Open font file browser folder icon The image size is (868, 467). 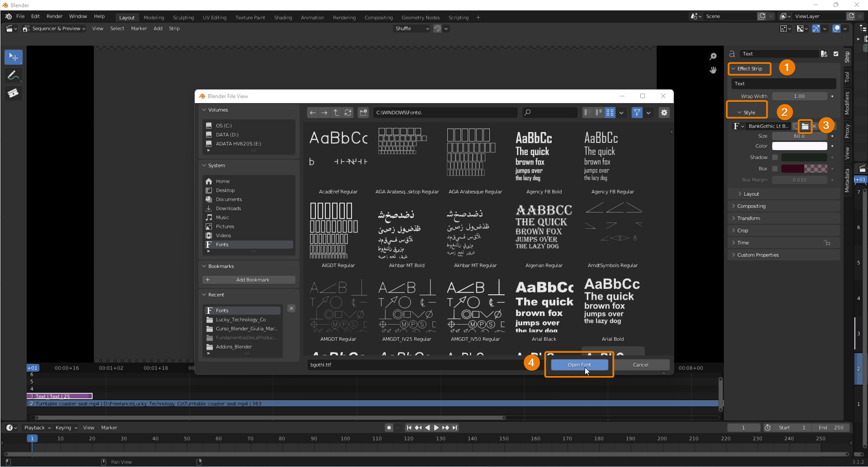[805, 126]
